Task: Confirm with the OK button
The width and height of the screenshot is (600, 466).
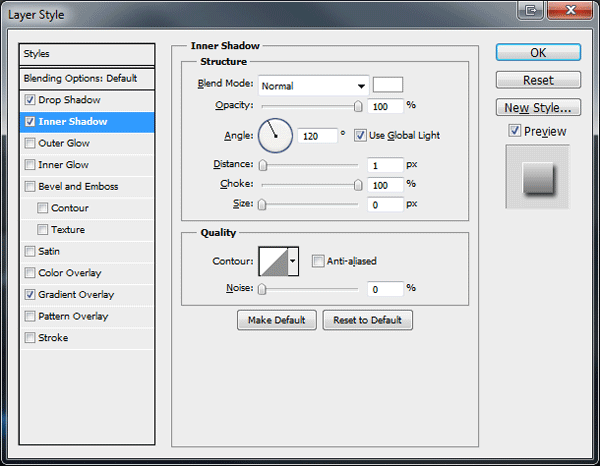Action: 538,52
